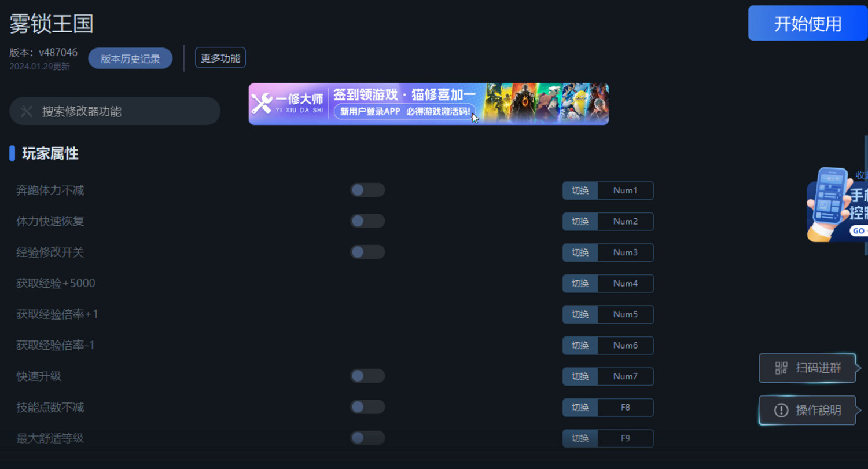Open 更多功能 menu
This screenshot has height=469, width=868.
pos(220,58)
